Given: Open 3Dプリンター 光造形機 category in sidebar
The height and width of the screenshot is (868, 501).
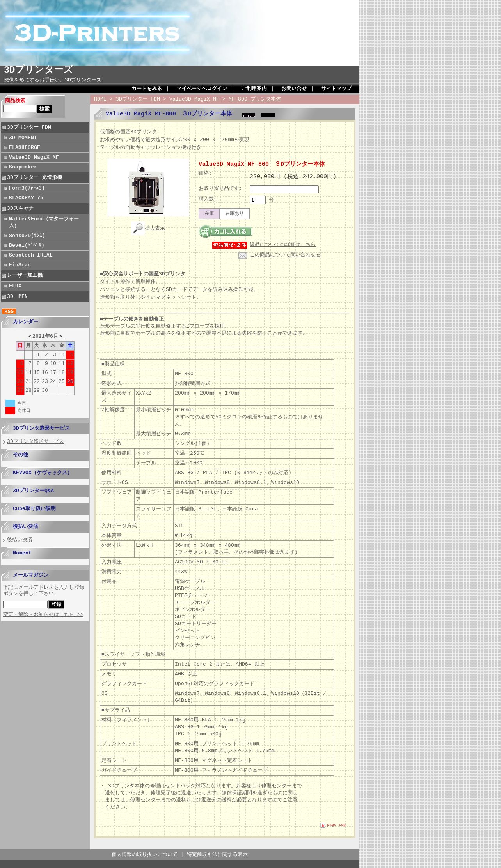Looking at the screenshot, I should pos(45,178).
